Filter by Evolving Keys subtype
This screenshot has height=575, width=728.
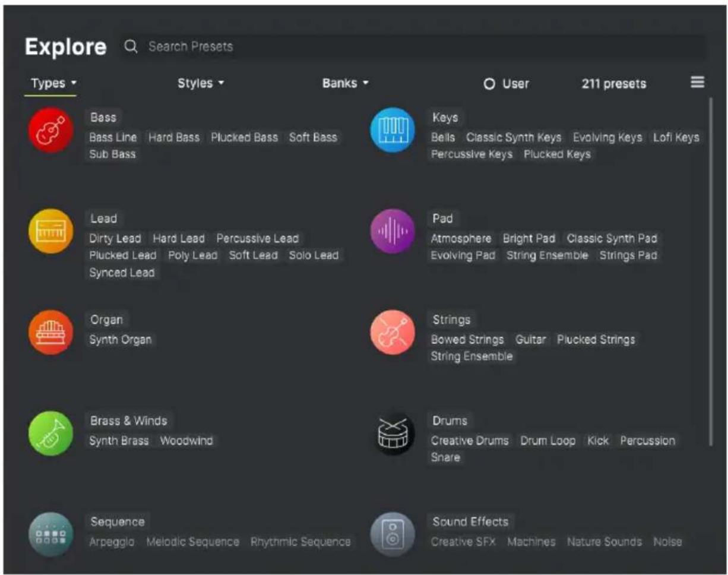(x=607, y=137)
